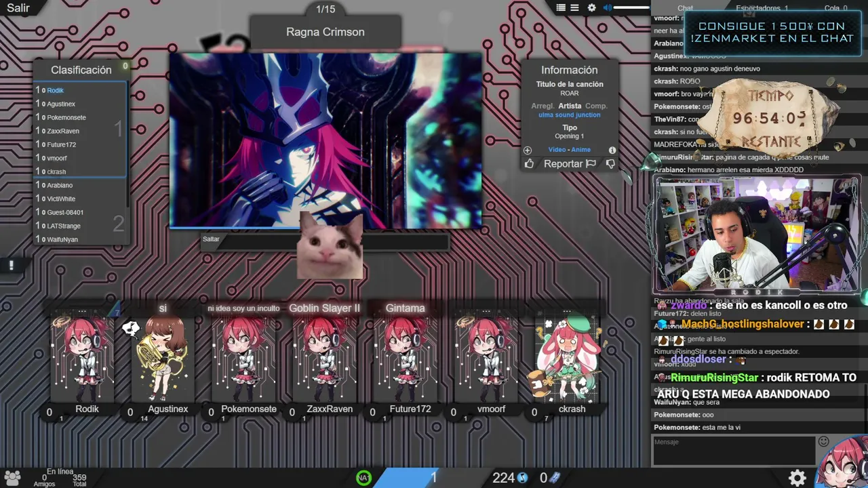
Task: Open artist link ulma sound junction
Action: click(x=570, y=115)
